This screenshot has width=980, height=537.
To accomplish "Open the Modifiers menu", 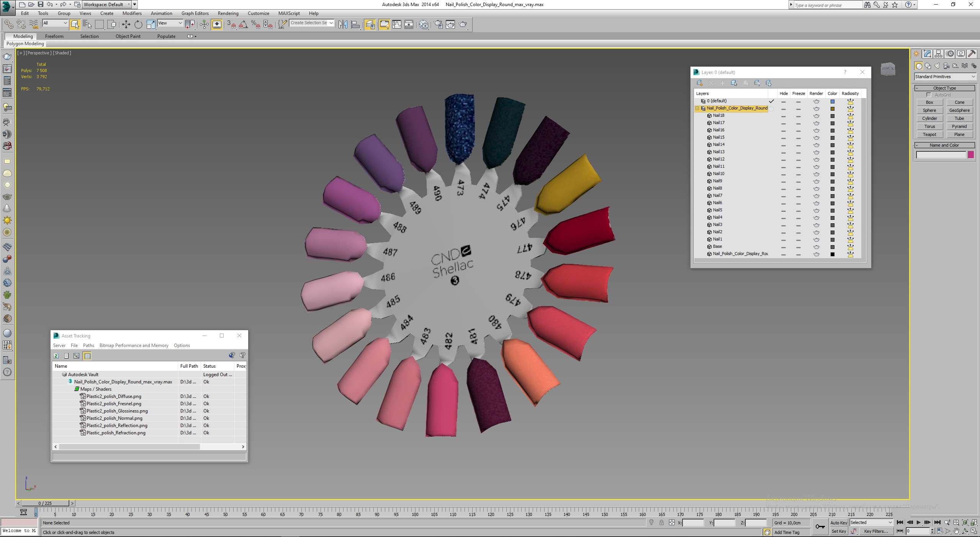I will point(132,13).
